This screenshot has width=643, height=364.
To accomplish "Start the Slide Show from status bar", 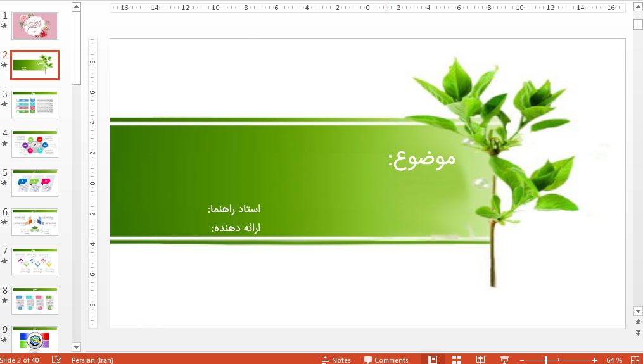I will (504, 360).
